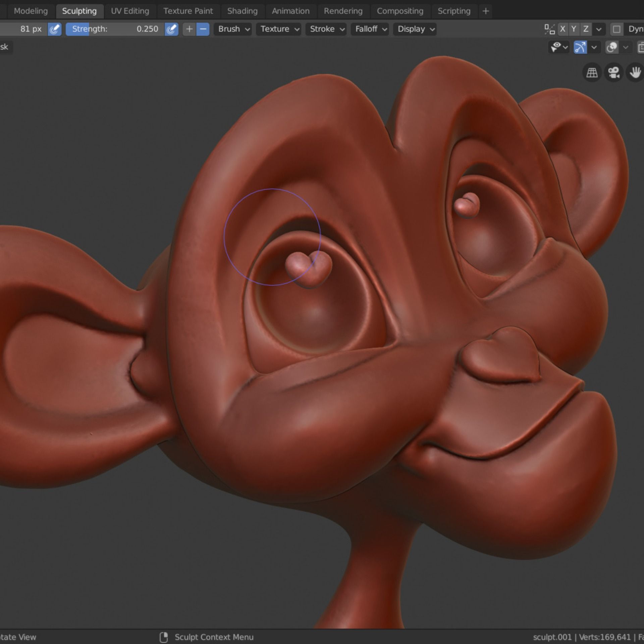Open selectability and visibility dropdown

coord(559,47)
